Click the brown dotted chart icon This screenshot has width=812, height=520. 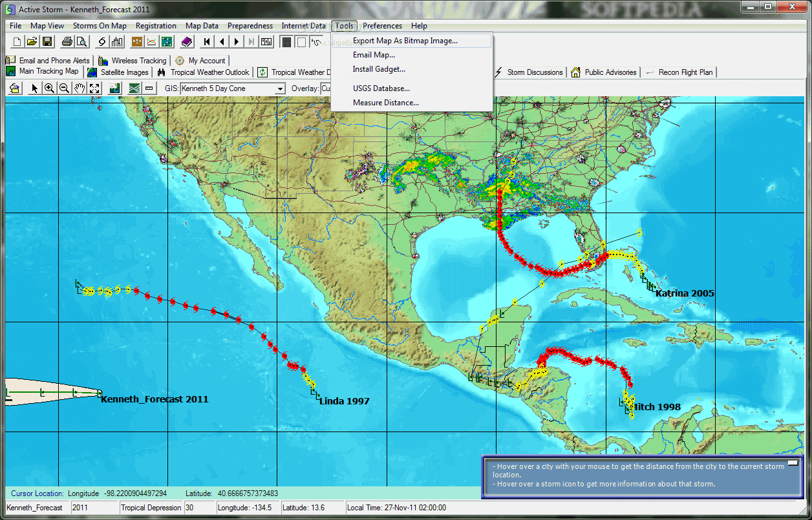pyautogui.click(x=137, y=42)
